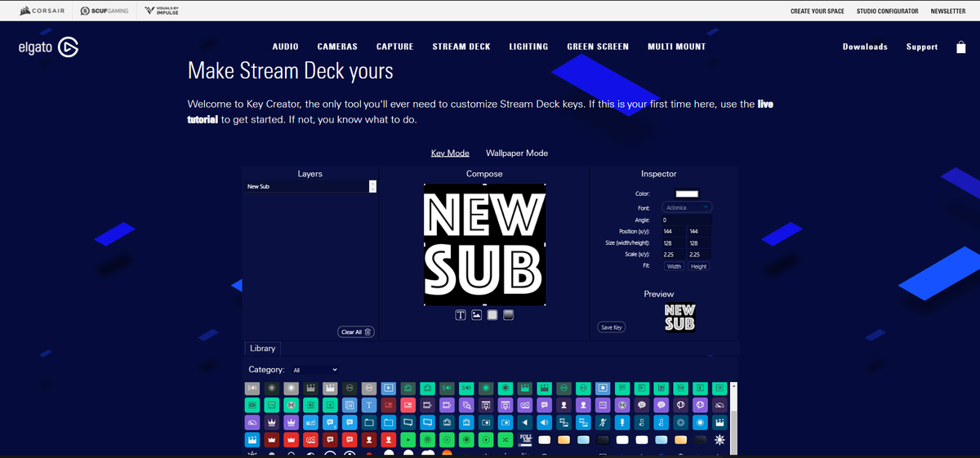Click the Position y input field
Image resolution: width=980 pixels, height=458 pixels.
pyautogui.click(x=700, y=232)
